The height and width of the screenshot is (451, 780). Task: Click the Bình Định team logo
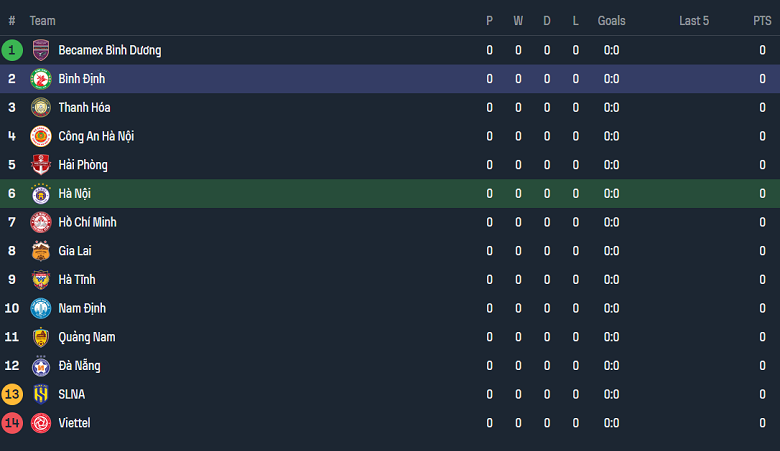coord(41,79)
